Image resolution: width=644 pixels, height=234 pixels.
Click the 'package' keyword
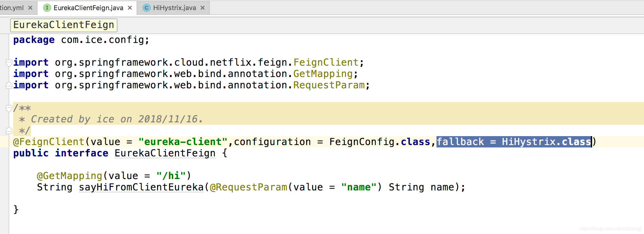(x=34, y=40)
